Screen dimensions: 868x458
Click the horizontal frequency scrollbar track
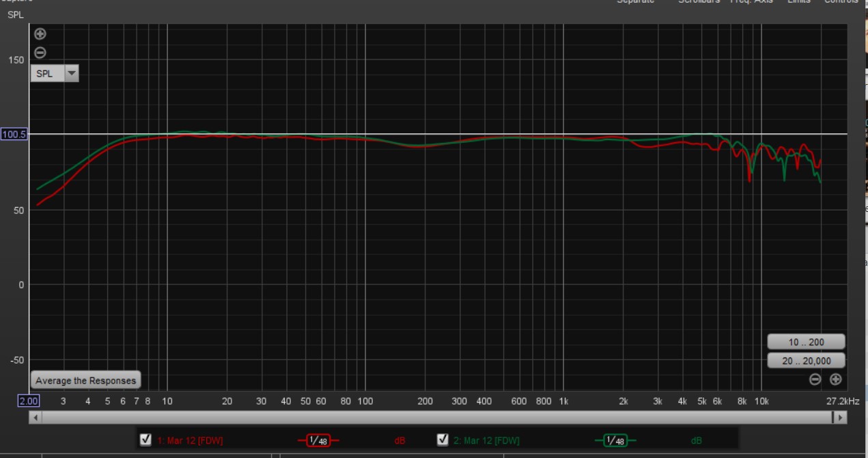[437, 417]
